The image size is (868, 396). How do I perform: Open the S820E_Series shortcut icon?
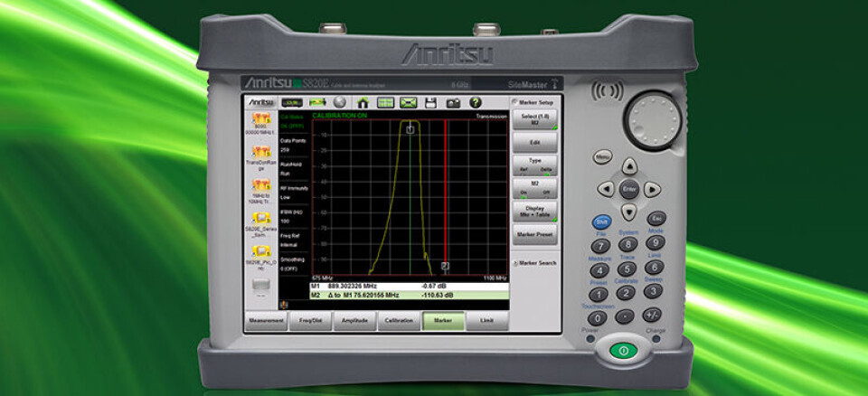tap(261, 218)
